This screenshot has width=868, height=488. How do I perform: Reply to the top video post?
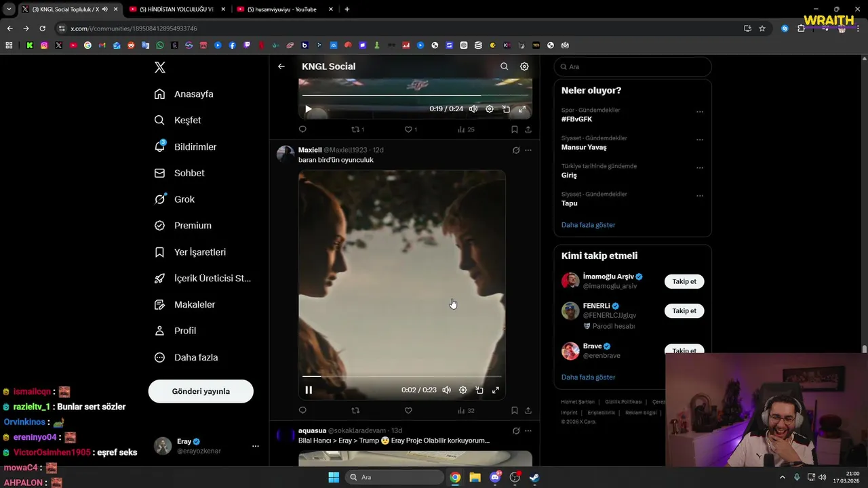(x=302, y=129)
